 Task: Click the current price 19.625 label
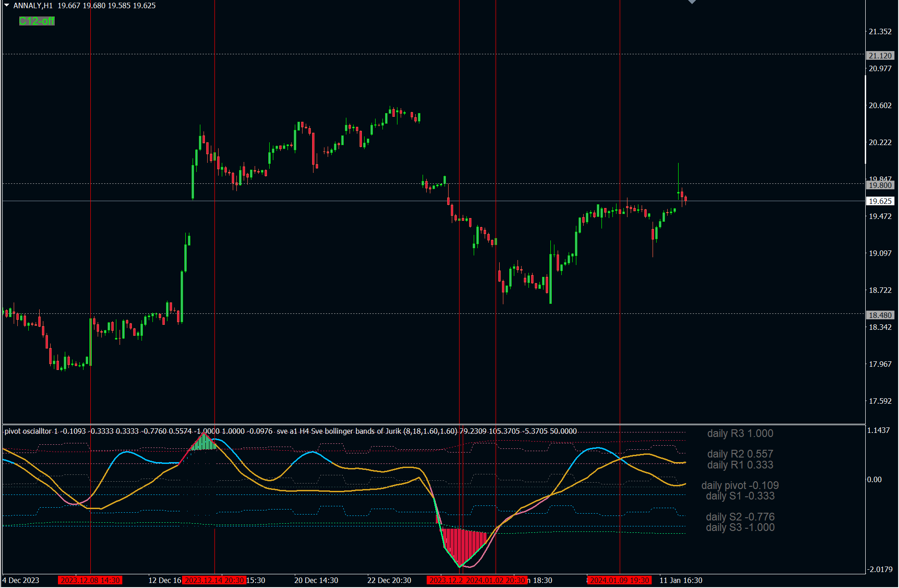point(880,201)
